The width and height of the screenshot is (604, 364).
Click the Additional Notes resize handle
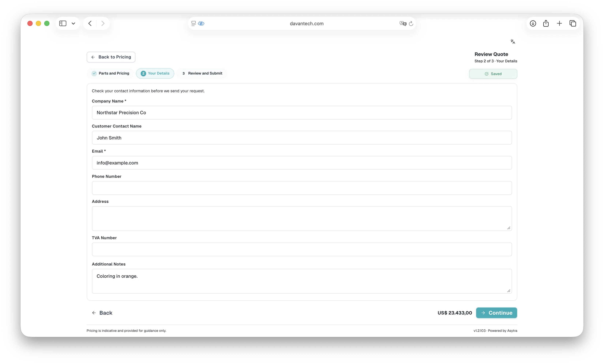(509, 291)
